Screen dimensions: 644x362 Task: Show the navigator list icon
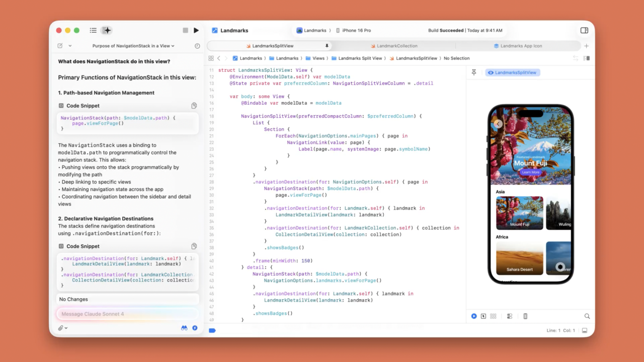tap(93, 30)
